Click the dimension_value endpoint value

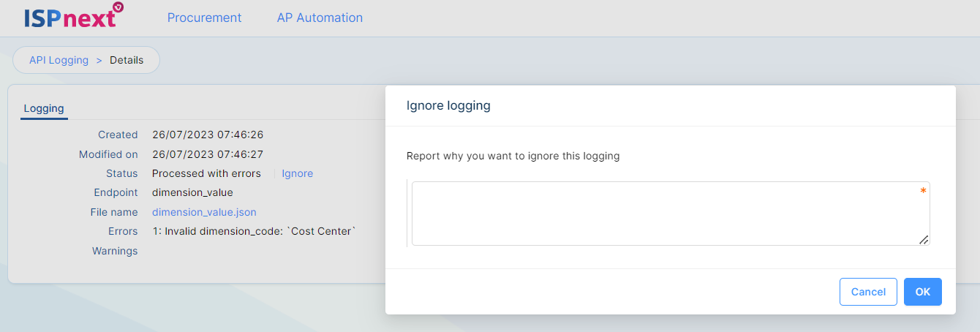(192, 192)
